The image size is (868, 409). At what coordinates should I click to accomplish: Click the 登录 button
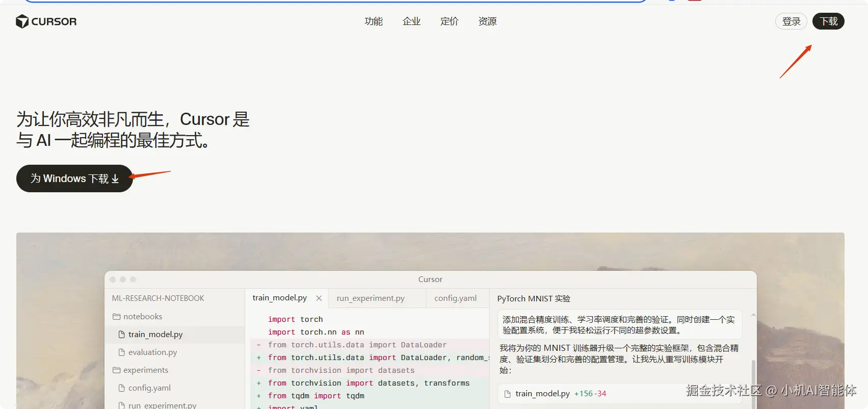click(x=791, y=21)
